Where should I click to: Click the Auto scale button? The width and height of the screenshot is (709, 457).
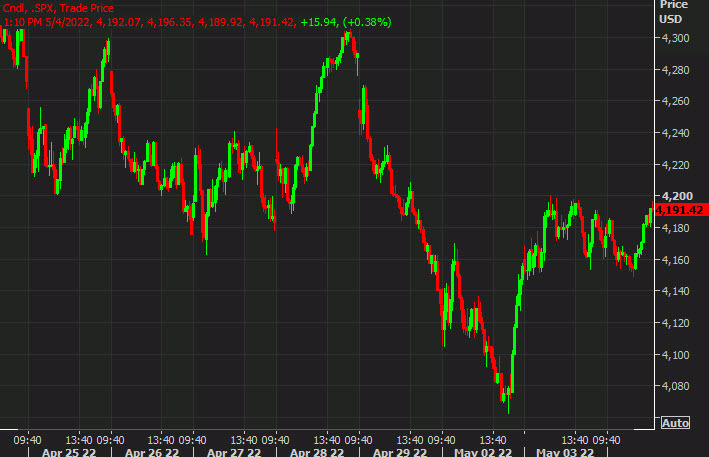pos(676,423)
